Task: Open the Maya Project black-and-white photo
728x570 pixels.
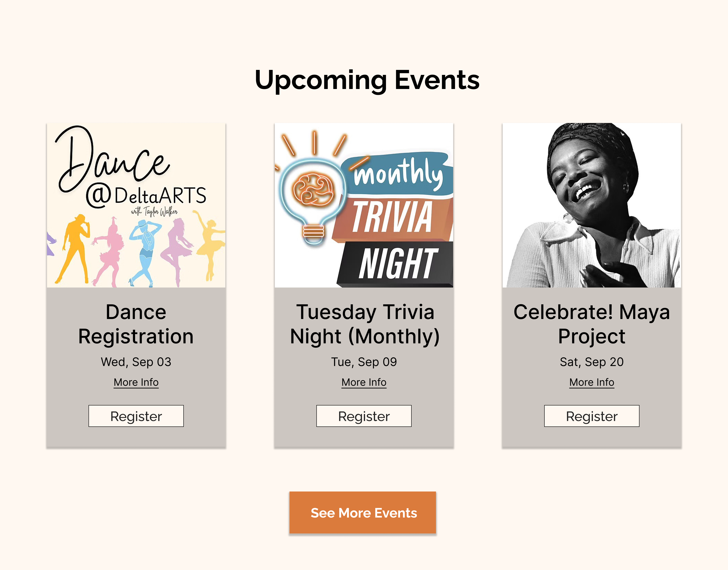Action: click(592, 205)
